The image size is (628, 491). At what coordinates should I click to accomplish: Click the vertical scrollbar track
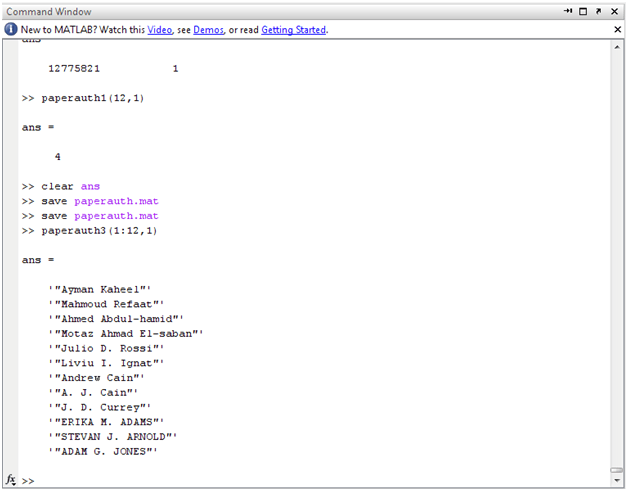click(x=617, y=250)
